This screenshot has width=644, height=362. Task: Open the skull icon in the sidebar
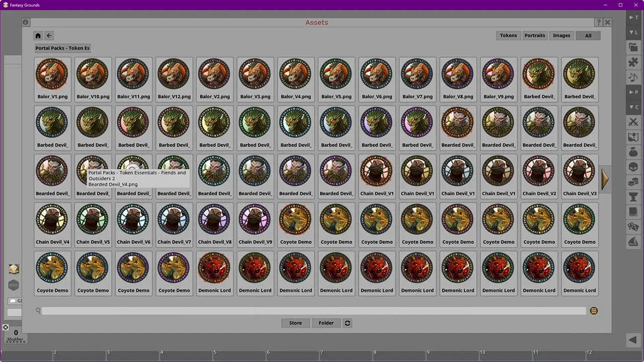point(633,167)
